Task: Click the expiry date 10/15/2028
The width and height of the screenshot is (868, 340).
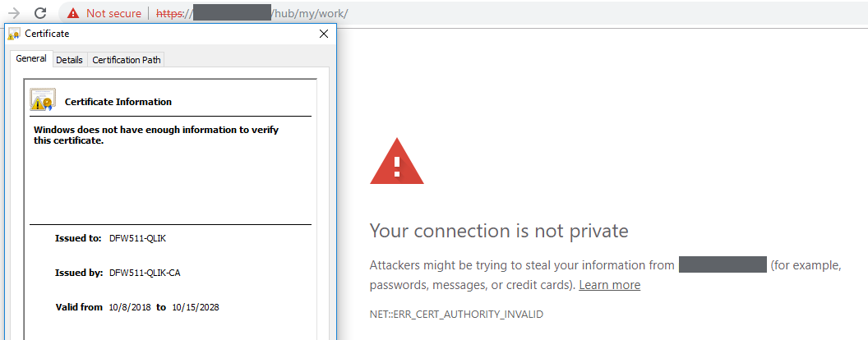Action: click(x=195, y=307)
